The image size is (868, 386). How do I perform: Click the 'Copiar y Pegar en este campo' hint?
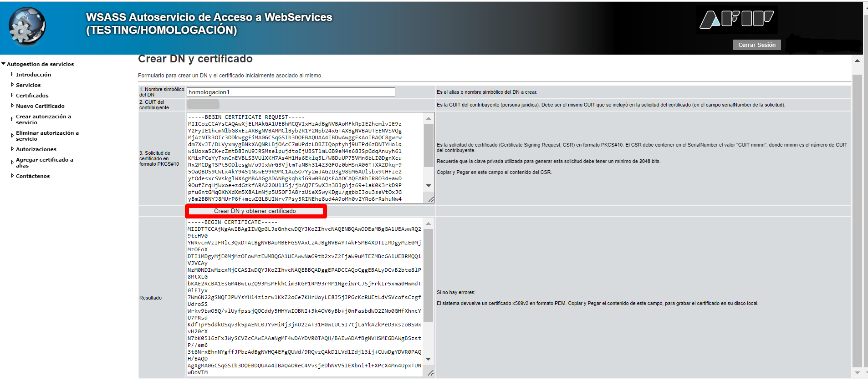494,172
